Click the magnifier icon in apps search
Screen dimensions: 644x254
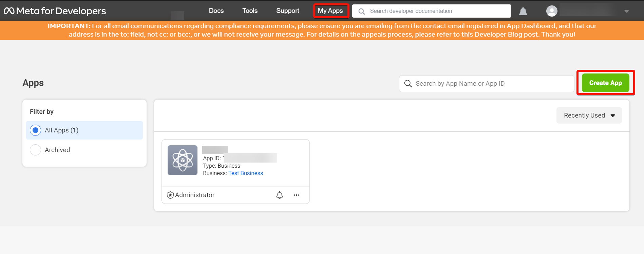[x=408, y=84]
